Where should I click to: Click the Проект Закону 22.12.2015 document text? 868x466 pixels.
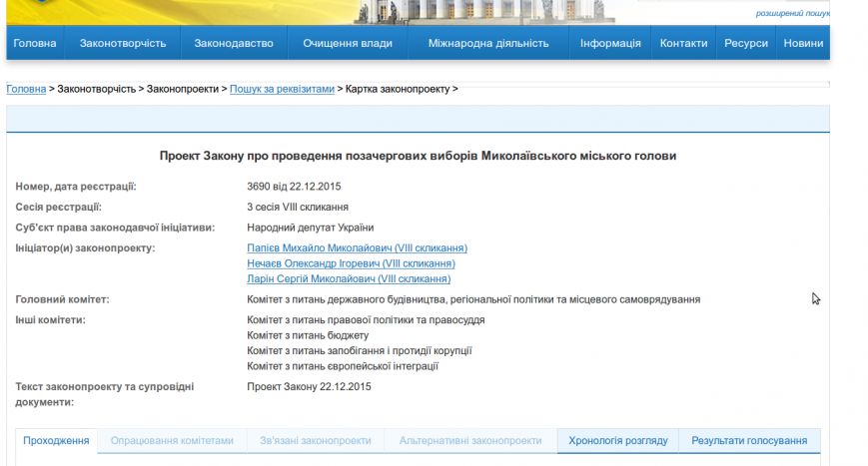pos(309,387)
